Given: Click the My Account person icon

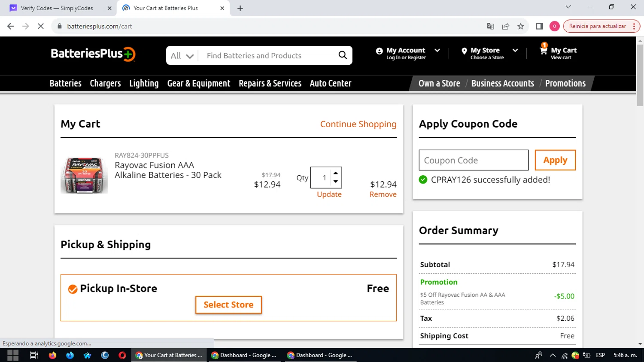Looking at the screenshot, I should [x=379, y=51].
